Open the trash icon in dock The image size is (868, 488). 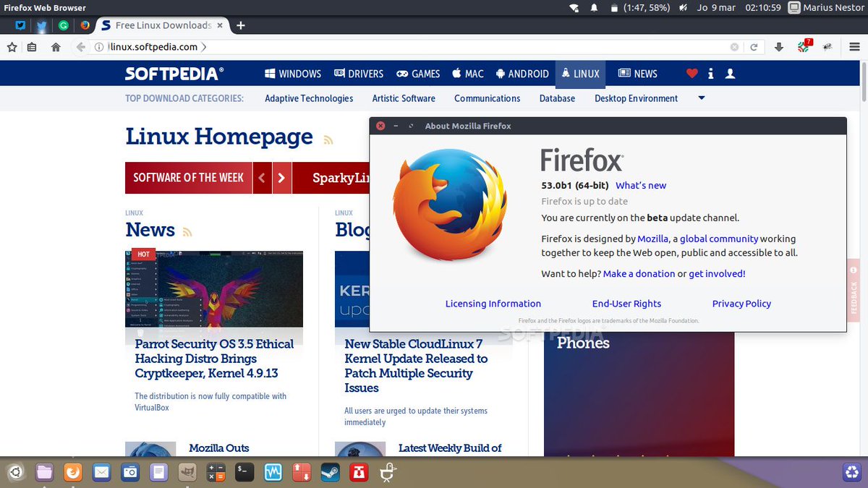coord(851,473)
